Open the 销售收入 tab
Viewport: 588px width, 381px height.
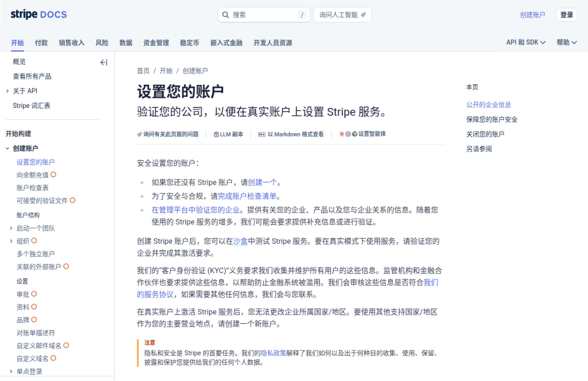tap(72, 42)
